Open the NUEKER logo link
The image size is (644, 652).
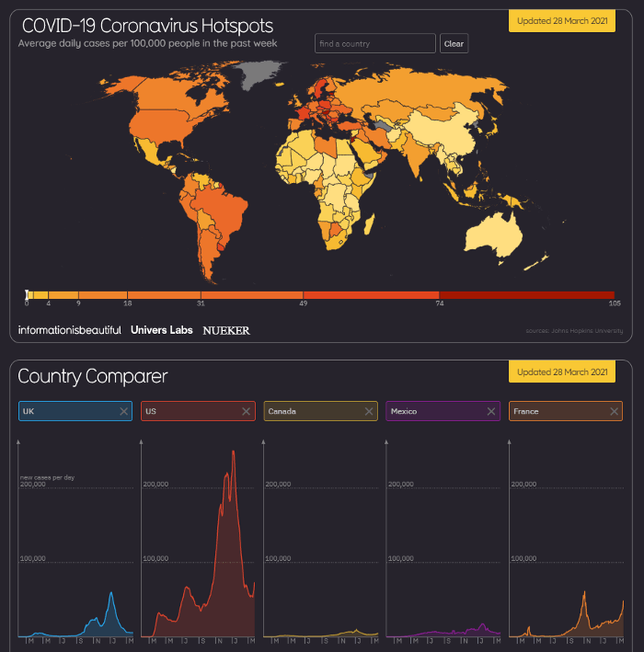point(226,330)
